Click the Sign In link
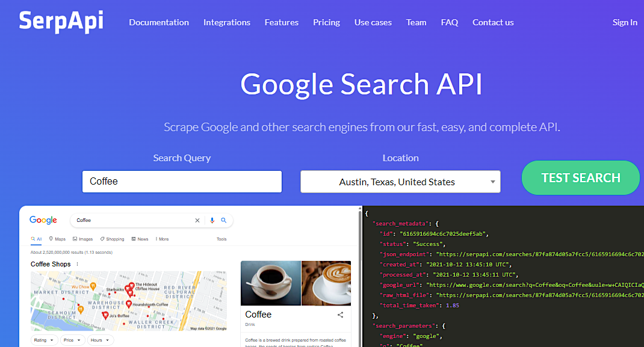Image resolution: width=644 pixels, height=347 pixels. tap(625, 23)
